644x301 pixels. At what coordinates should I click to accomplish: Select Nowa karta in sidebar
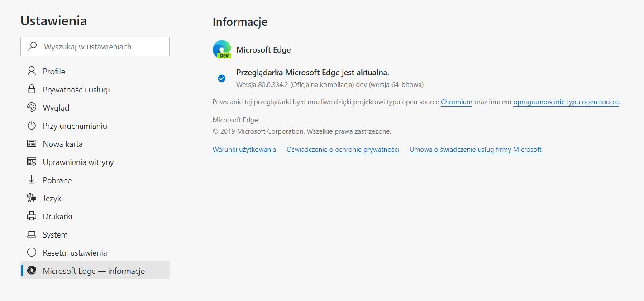point(95,144)
